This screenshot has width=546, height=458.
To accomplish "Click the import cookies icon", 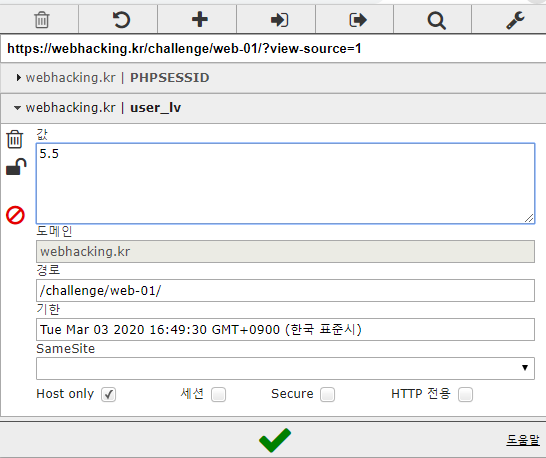I will 279,20.
